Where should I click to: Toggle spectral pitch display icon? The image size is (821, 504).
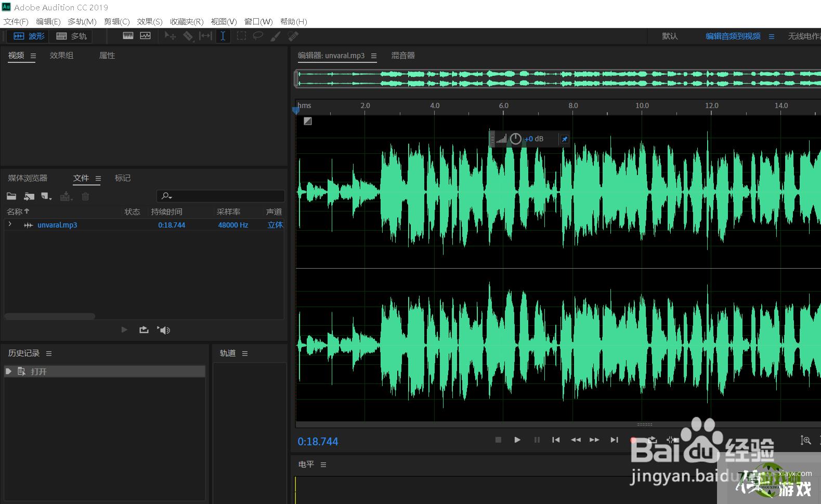click(x=145, y=36)
